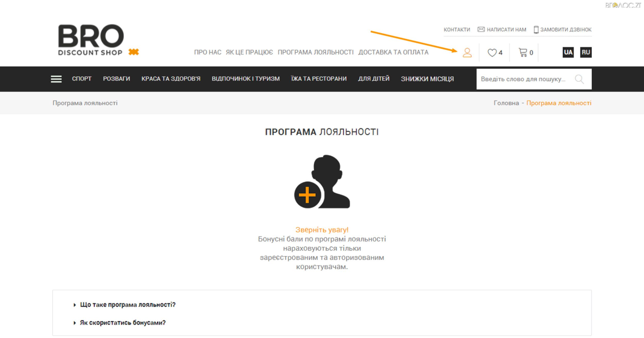Click the phone icon by Замовити дзвінок
The width and height of the screenshot is (644, 338).
[x=536, y=30]
